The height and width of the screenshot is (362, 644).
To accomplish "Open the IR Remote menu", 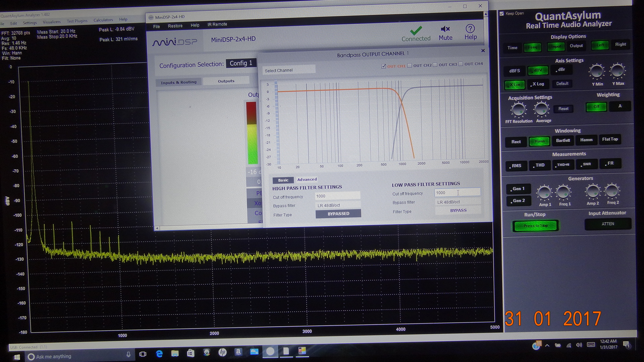I will tap(217, 24).
